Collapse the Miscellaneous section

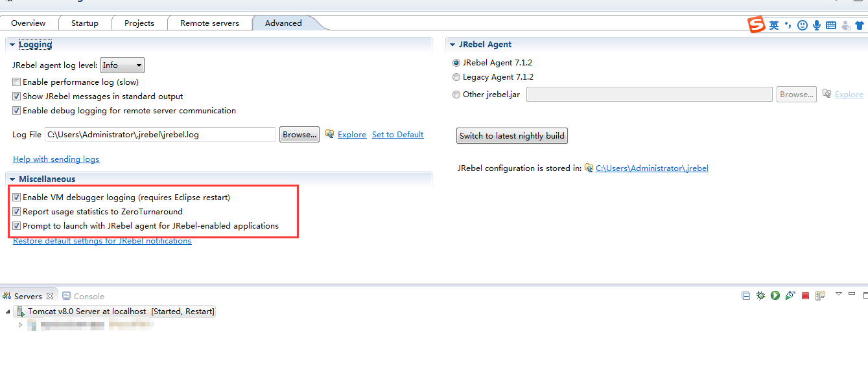coord(12,179)
